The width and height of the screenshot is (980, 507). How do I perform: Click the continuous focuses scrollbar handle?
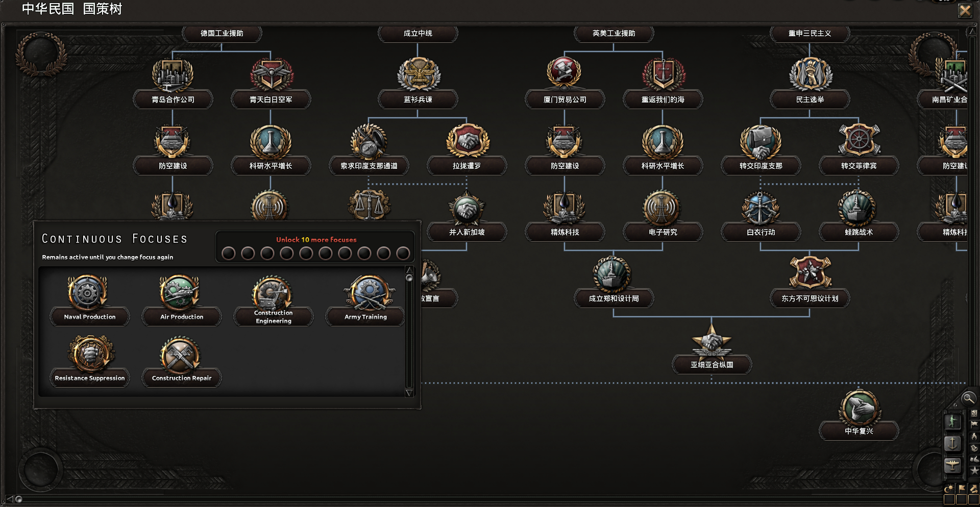tap(409, 278)
